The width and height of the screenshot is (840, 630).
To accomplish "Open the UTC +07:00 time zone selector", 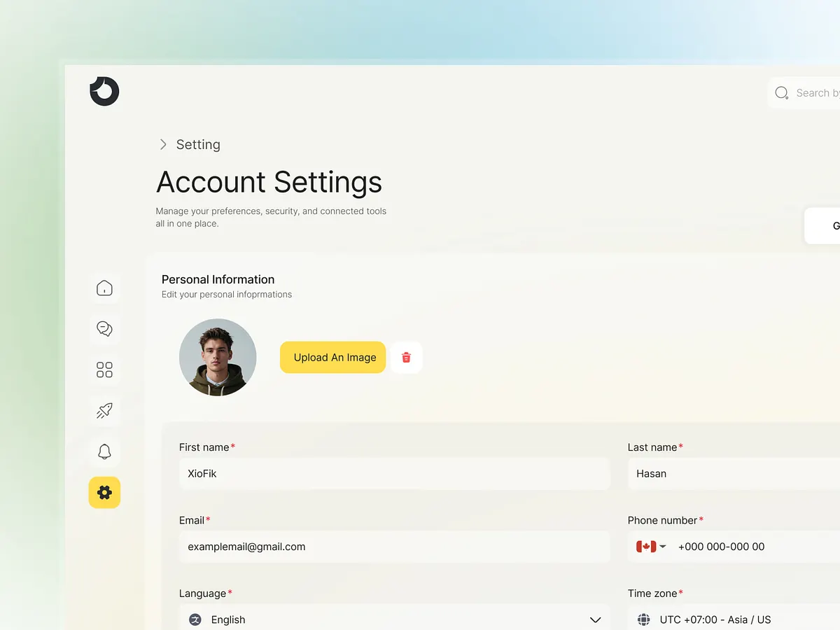I will pyautogui.click(x=714, y=619).
